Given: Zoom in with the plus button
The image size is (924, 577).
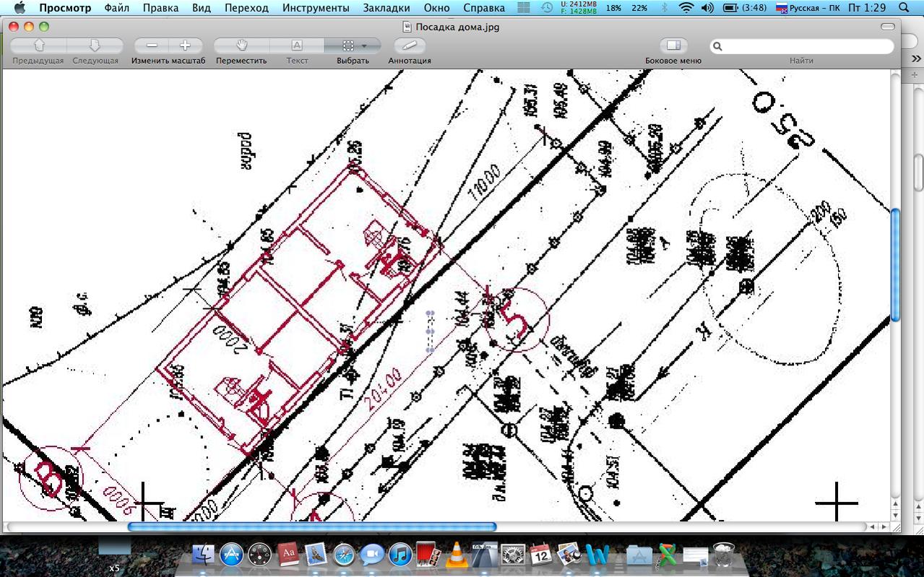Looking at the screenshot, I should (185, 45).
